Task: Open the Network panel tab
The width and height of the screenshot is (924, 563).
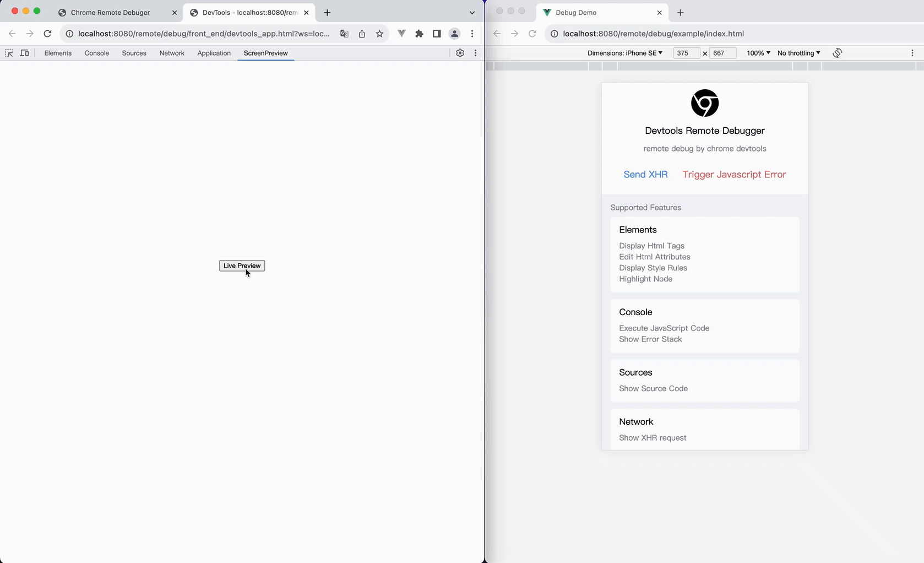Action: coord(172,53)
